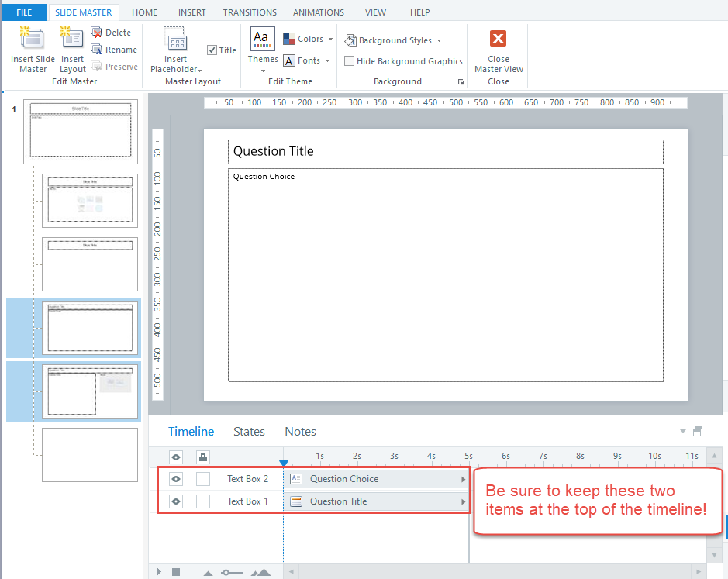Open the Colors dropdown
The image size is (728, 579).
pyautogui.click(x=309, y=39)
